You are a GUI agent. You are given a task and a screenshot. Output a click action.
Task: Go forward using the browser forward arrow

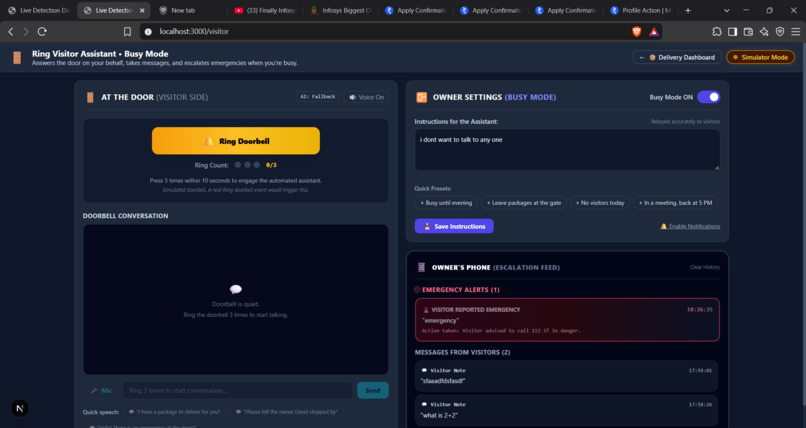pos(26,31)
